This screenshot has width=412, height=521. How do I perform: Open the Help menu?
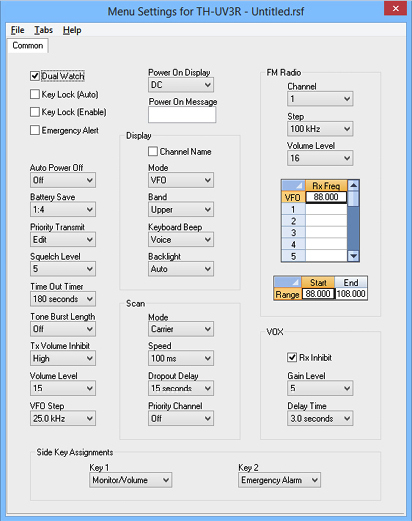pyautogui.click(x=72, y=30)
